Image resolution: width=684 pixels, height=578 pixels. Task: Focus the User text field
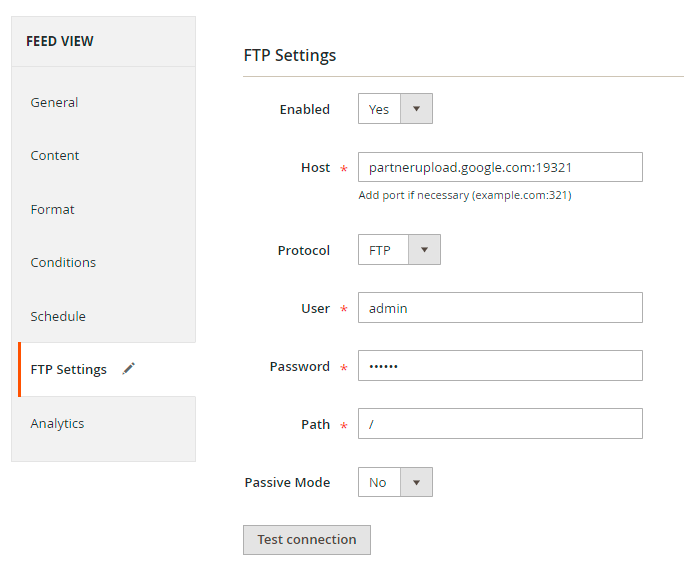(x=500, y=308)
